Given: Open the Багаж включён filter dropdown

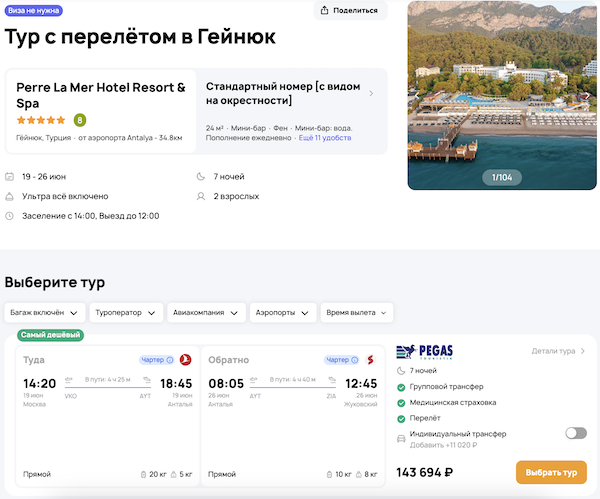Looking at the screenshot, I should pyautogui.click(x=44, y=313).
